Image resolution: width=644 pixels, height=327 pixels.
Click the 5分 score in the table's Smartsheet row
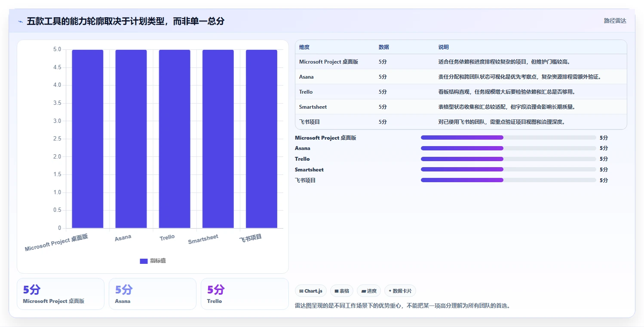pos(383,107)
